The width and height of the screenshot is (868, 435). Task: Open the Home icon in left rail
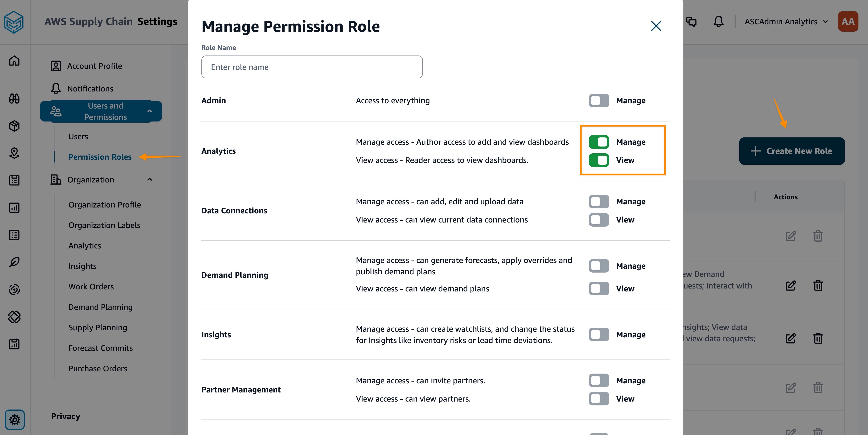[14, 61]
